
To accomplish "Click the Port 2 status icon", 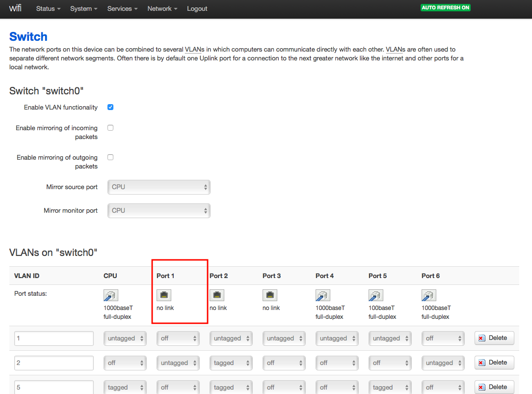I will coord(216,295).
